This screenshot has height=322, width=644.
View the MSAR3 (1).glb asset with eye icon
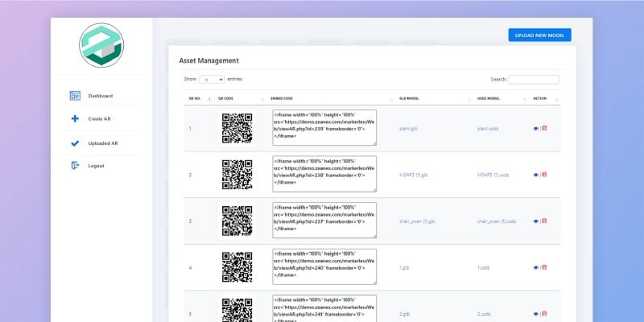536,175
